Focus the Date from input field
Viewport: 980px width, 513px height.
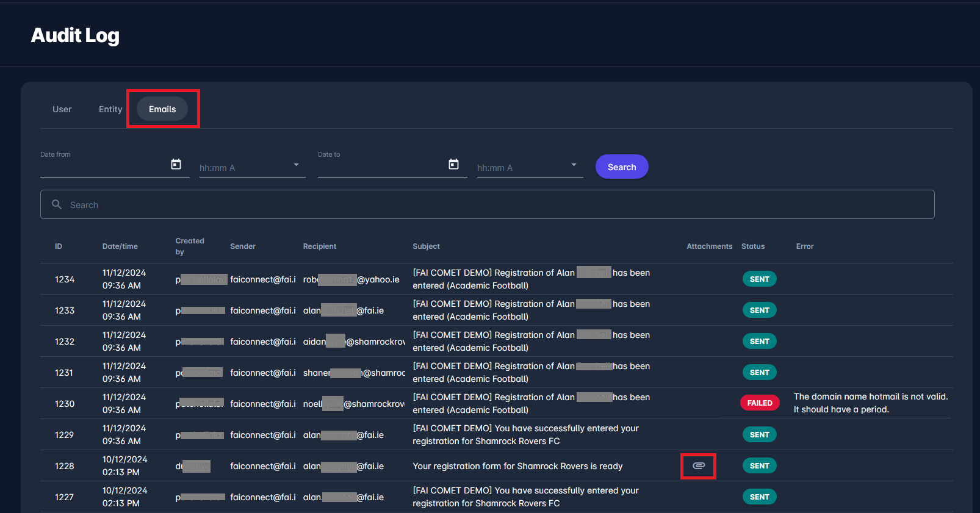click(x=104, y=167)
